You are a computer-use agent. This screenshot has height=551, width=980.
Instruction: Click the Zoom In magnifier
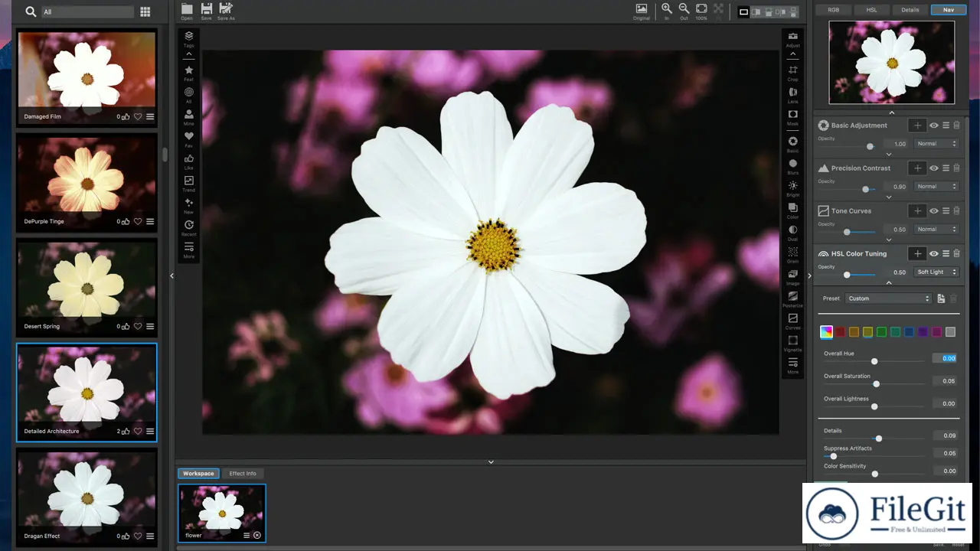(666, 10)
